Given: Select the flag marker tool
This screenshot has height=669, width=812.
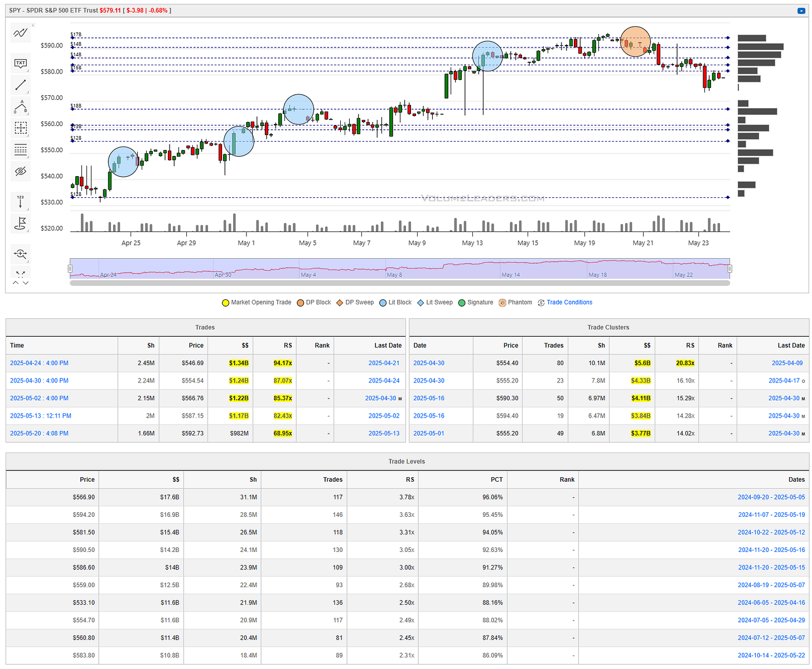Looking at the screenshot, I should click(21, 223).
